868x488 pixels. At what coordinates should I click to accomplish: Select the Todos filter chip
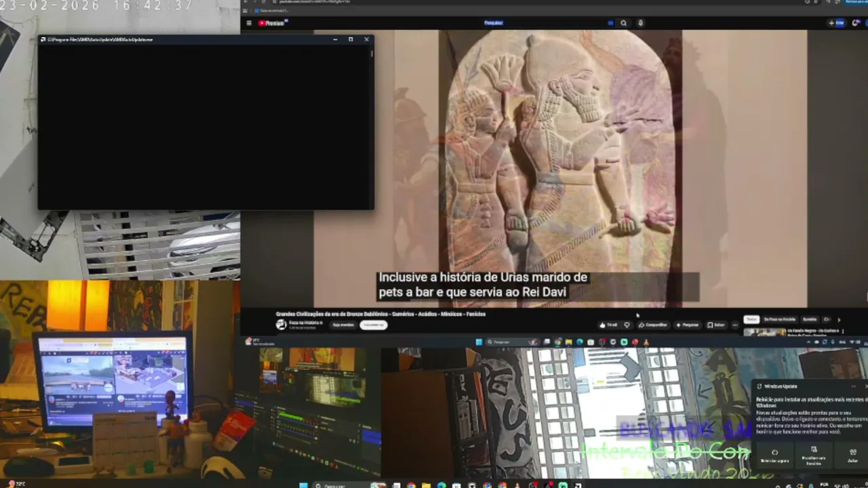[x=751, y=319]
